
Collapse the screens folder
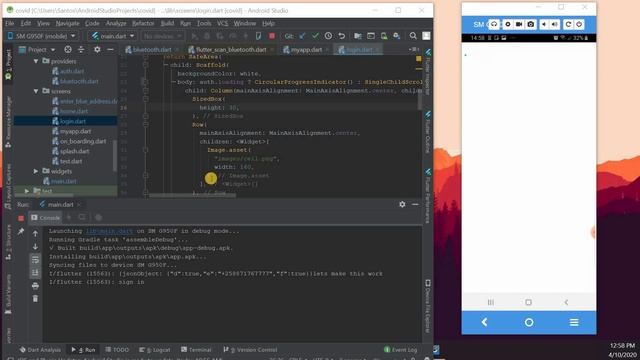(36, 91)
